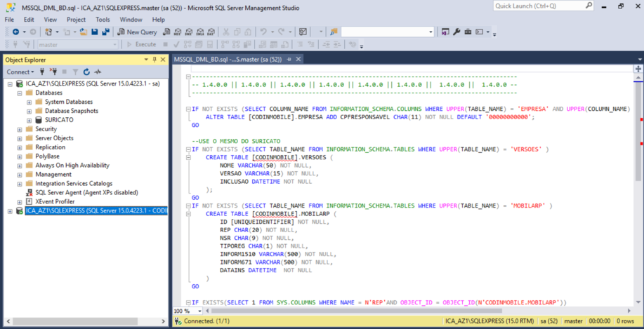
Task: Click the Open File folder icon
Action: [84, 32]
